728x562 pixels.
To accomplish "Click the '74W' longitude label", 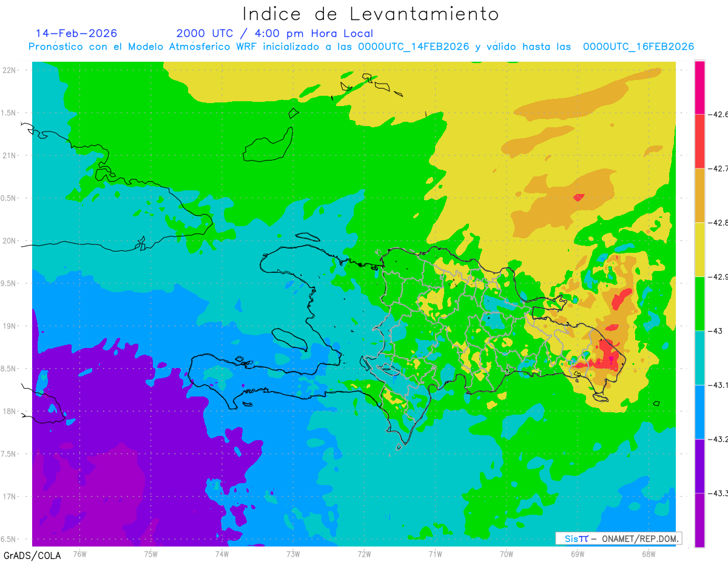I will coord(221,554).
